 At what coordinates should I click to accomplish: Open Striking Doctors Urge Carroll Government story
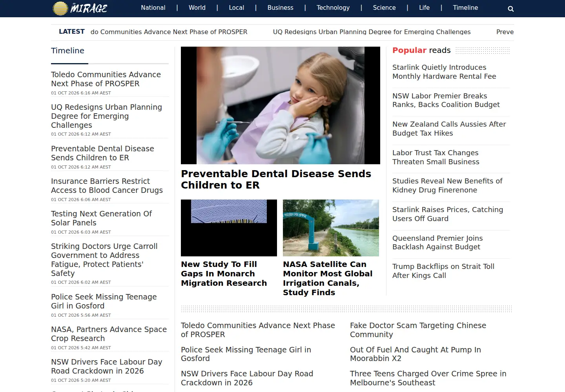click(104, 260)
